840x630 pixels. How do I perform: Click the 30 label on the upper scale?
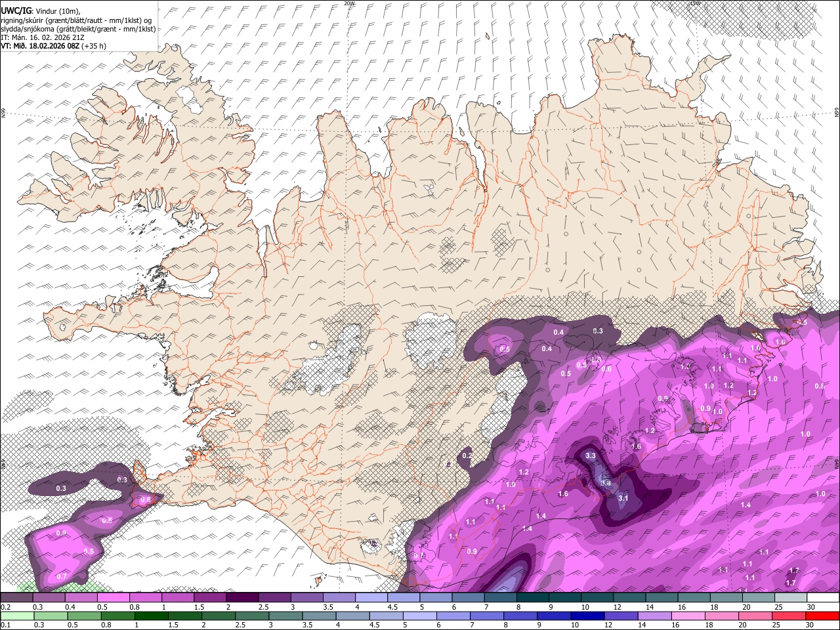click(810, 607)
